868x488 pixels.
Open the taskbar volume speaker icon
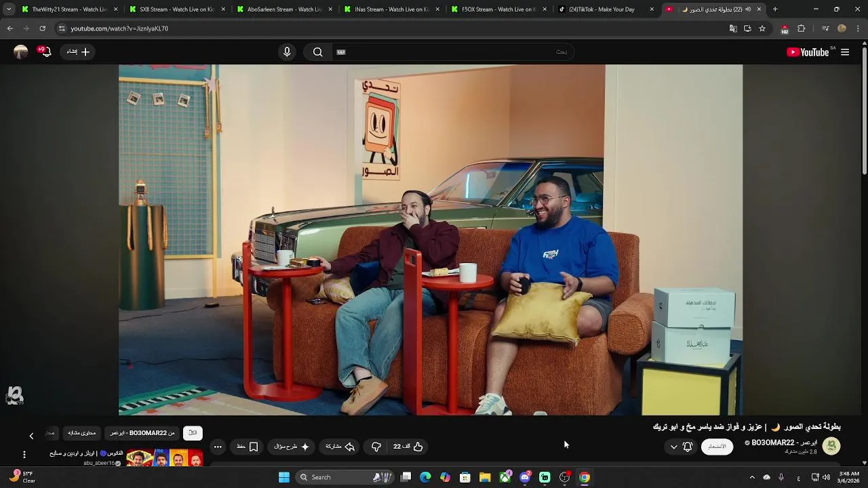(826, 477)
